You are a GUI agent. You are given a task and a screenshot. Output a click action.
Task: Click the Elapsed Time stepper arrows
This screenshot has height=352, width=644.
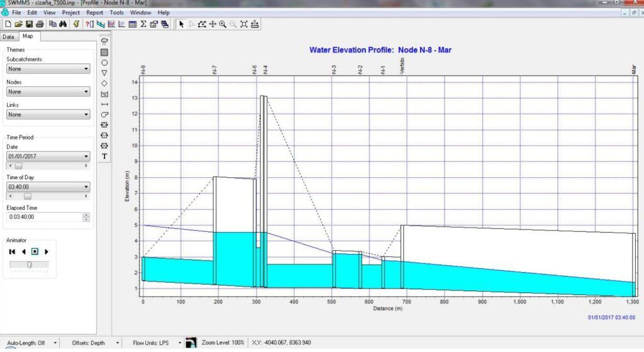[x=86, y=217]
